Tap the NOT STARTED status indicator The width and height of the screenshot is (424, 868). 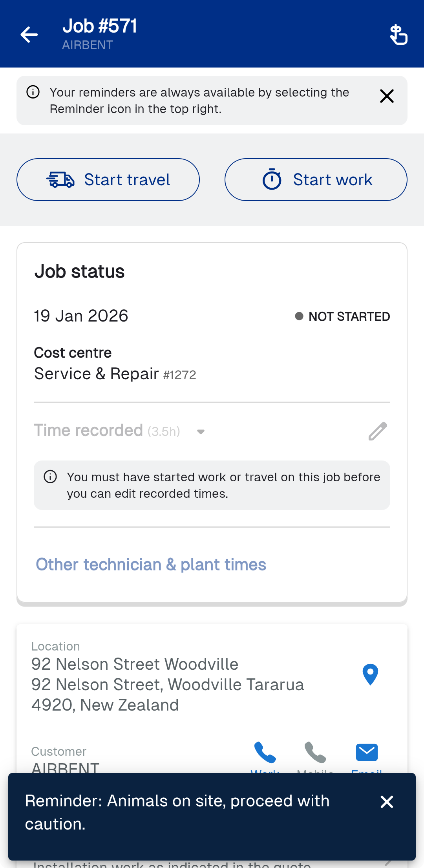[342, 316]
